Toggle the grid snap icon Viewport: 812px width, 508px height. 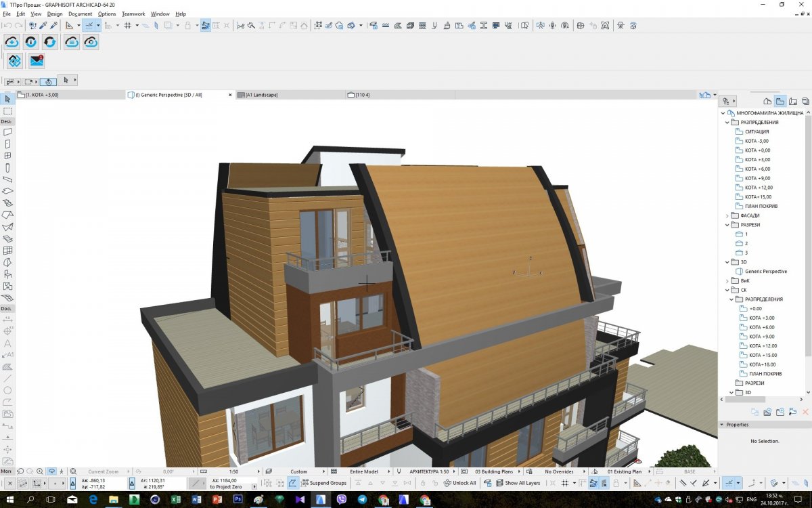(127, 26)
